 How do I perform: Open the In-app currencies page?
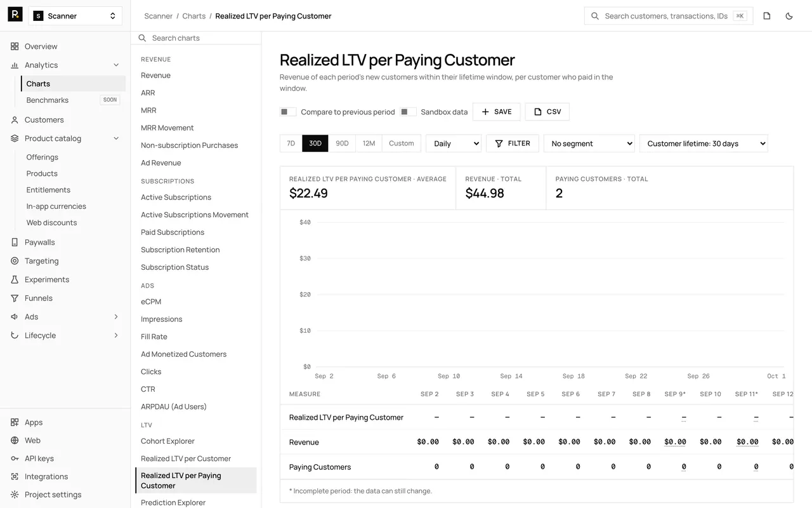tap(56, 206)
